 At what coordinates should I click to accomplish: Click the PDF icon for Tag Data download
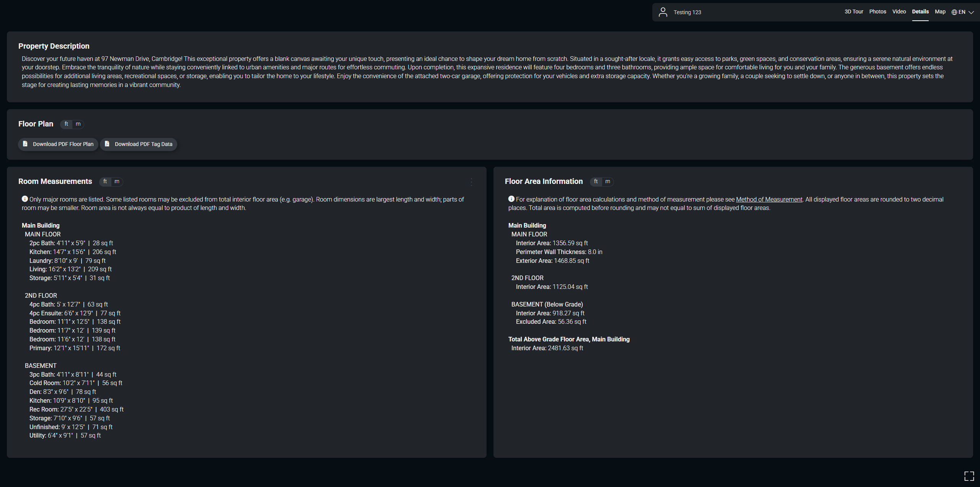pyautogui.click(x=107, y=144)
